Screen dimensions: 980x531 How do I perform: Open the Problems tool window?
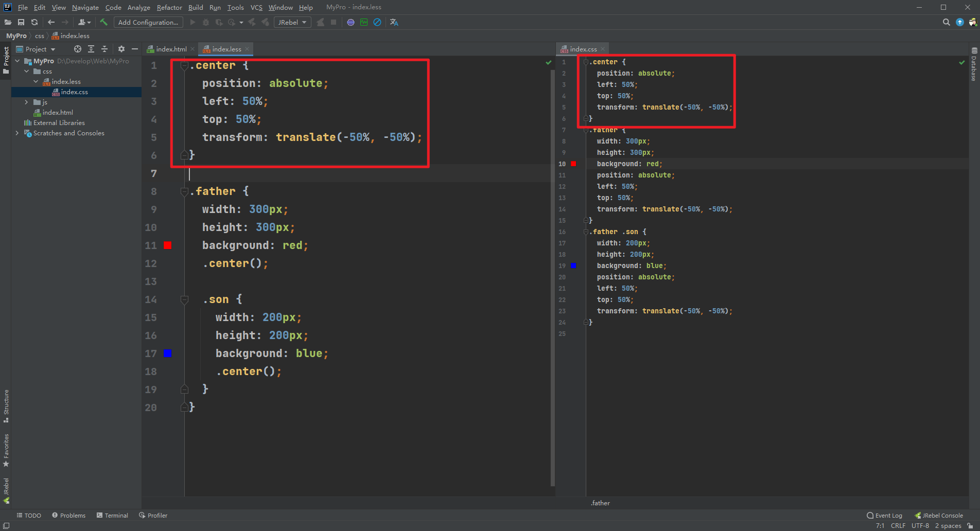point(68,515)
